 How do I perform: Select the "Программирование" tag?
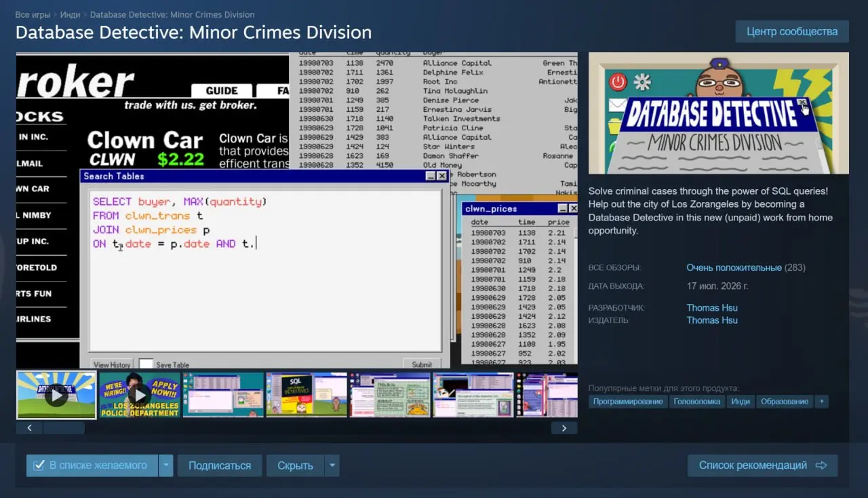click(x=628, y=402)
